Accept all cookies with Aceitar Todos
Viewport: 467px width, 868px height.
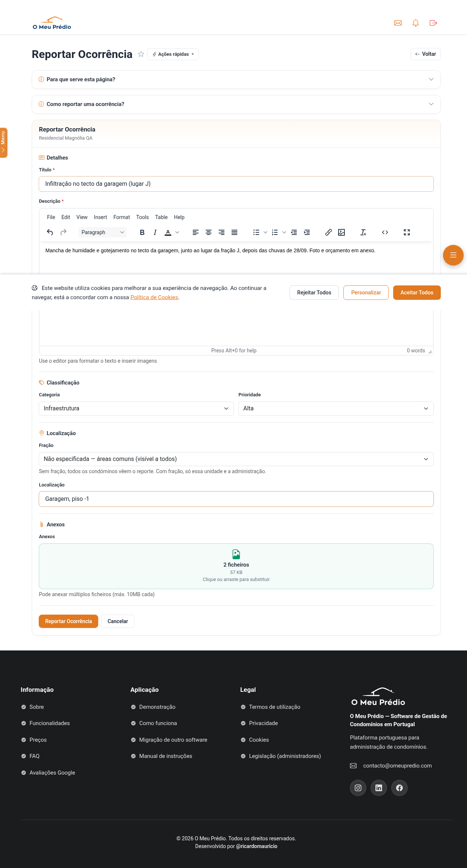point(417,293)
